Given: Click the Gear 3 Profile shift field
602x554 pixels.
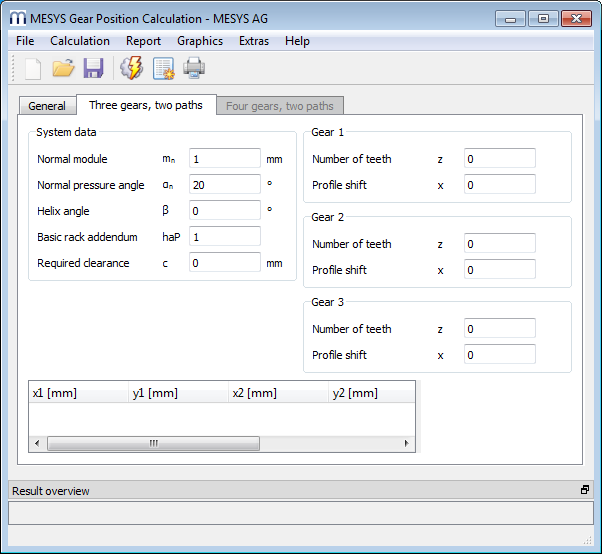Looking at the screenshot, I should tap(499, 355).
